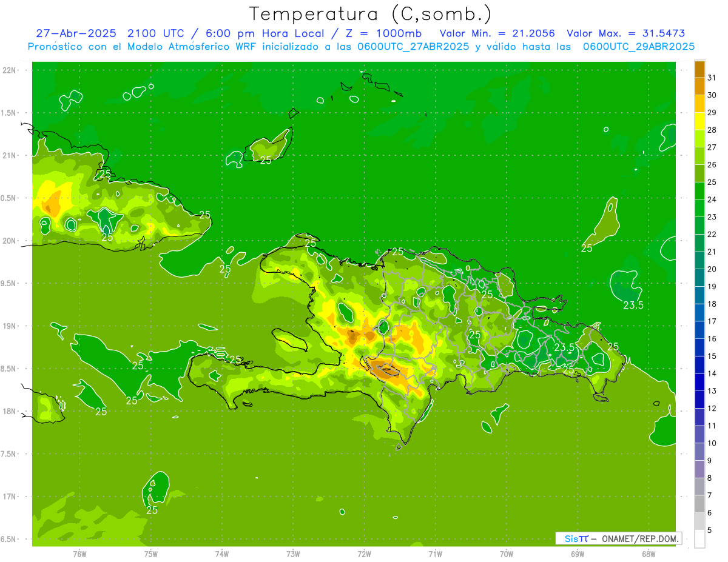The image size is (728, 562).
Task: Click the "0600UTC_27ABR2025" initialization time
Action: tap(413, 47)
